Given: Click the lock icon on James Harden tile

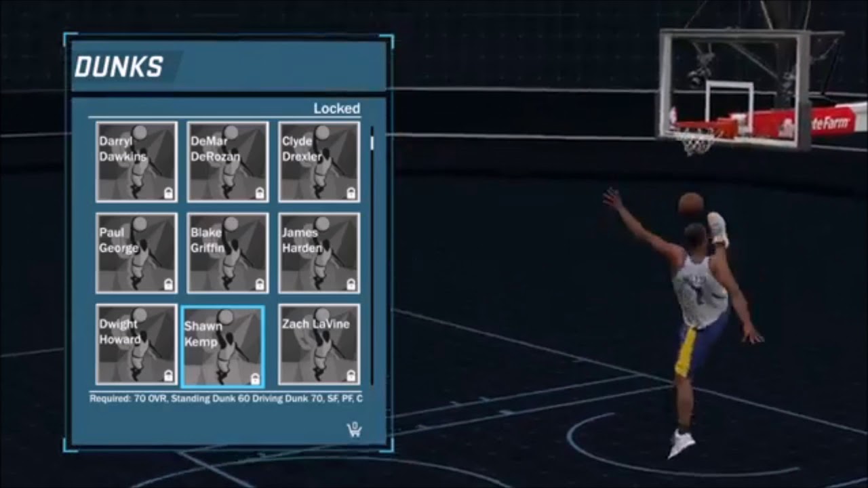Looking at the screenshot, I should pyautogui.click(x=351, y=285).
